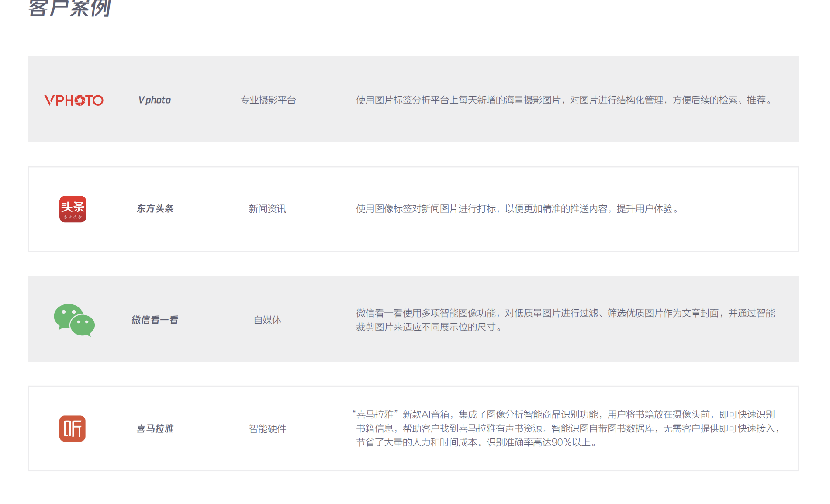Select the 微信看一看 name text
This screenshot has width=830, height=504.
155,320
